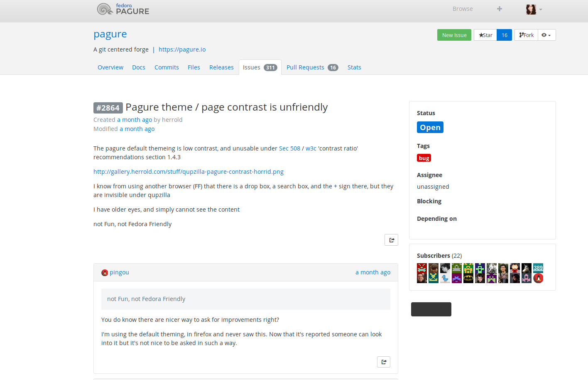Click the plus icon in the top bar
This screenshot has height=380, width=588.
(x=500, y=9)
